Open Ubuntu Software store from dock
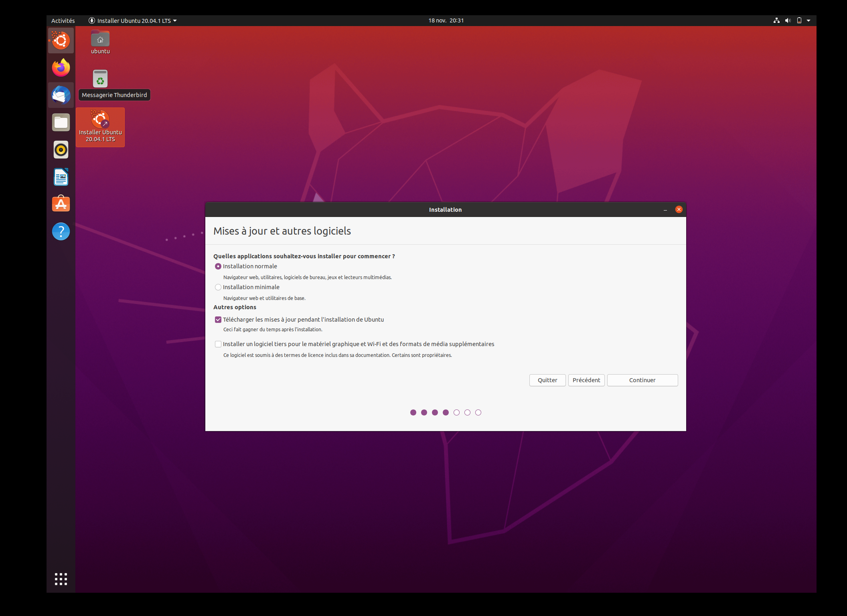The height and width of the screenshot is (616, 847). 61,204
